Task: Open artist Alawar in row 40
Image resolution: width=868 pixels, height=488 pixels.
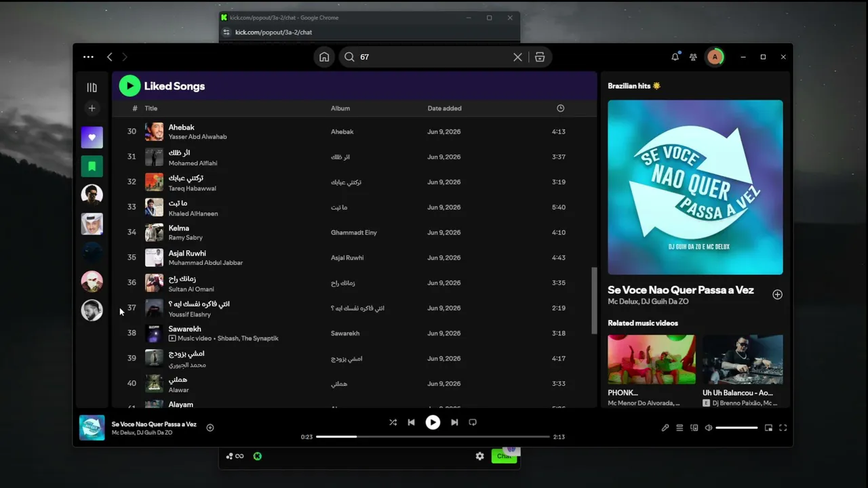Action: point(178,390)
